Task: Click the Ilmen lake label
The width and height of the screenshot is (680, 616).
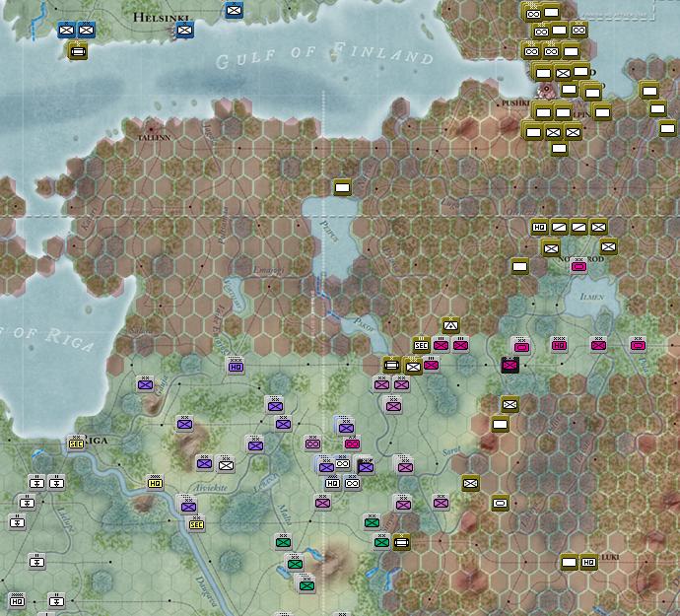Action: tap(592, 297)
